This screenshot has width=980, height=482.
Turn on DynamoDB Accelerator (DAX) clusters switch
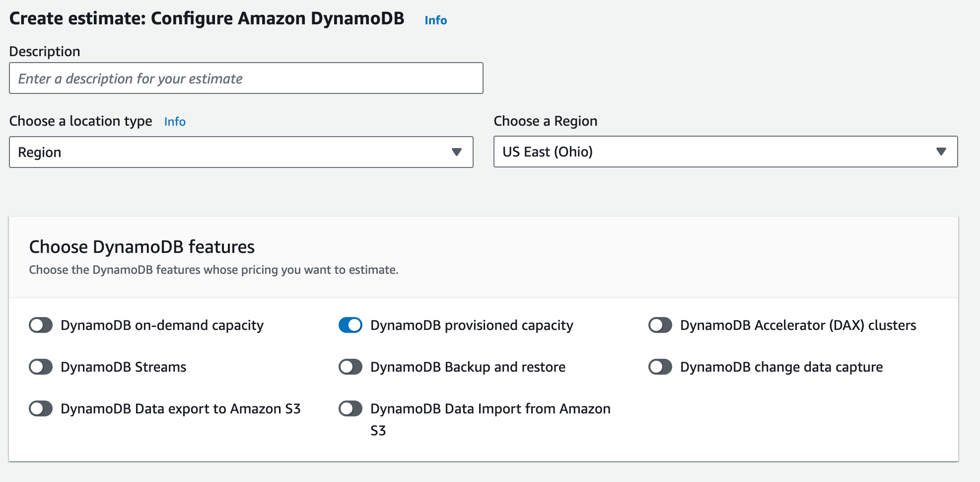[x=660, y=325]
